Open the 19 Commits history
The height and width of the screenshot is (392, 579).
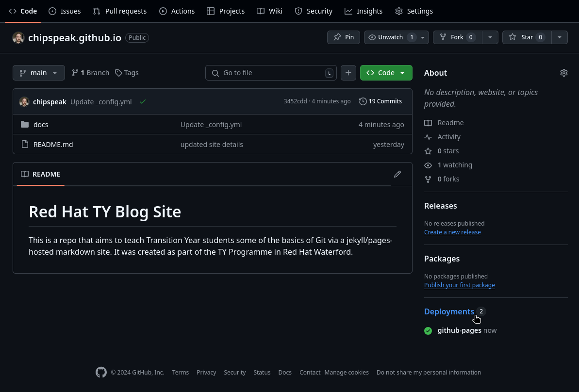(385, 101)
